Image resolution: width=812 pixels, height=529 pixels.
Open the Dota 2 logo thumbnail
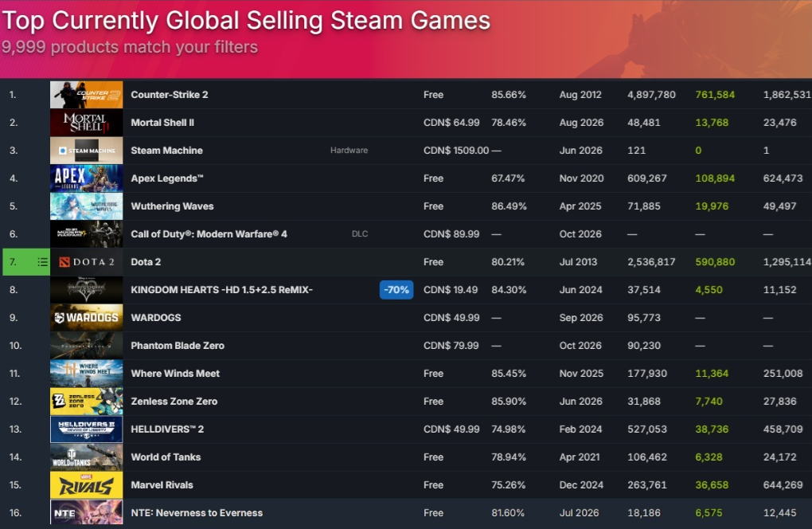coord(87,262)
